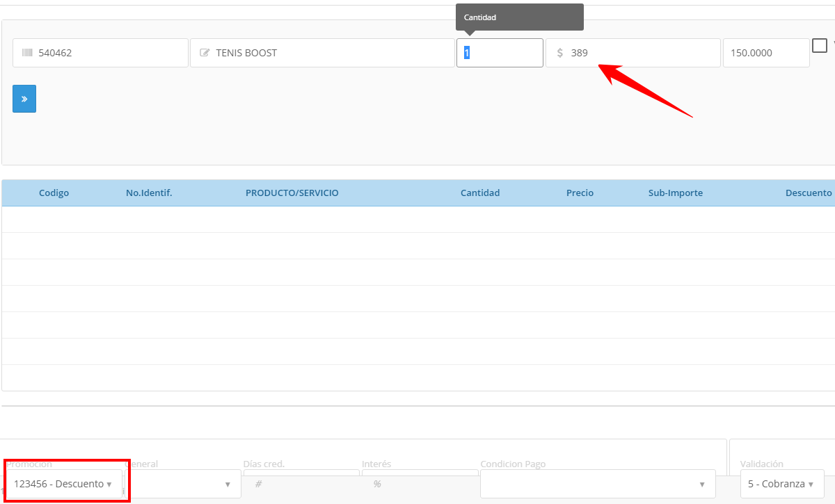This screenshot has height=504, width=835.
Task: Click the Cantidad column header
Action: click(x=480, y=193)
